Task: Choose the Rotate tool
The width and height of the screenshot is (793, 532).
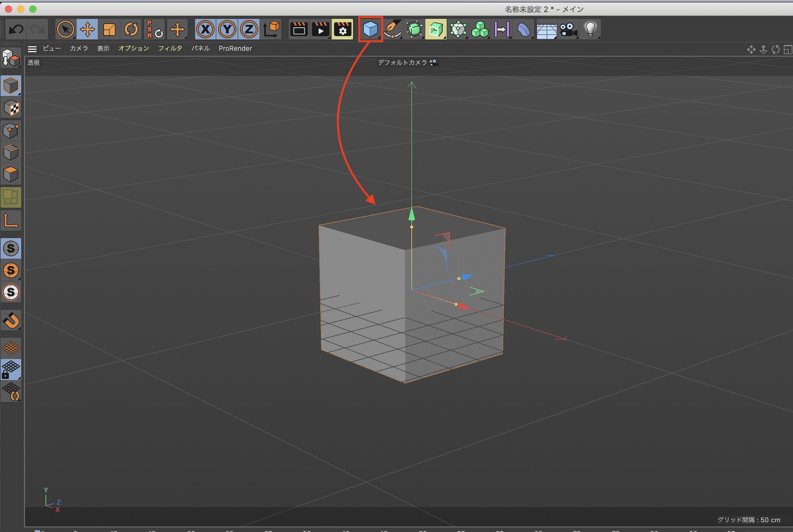Action: (x=131, y=29)
